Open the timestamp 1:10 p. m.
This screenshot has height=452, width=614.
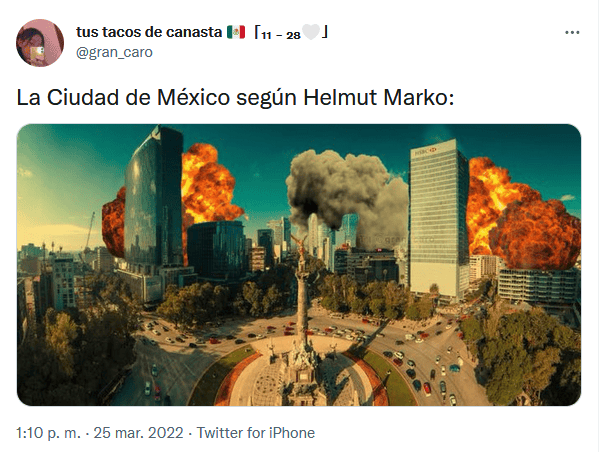pos(48,433)
